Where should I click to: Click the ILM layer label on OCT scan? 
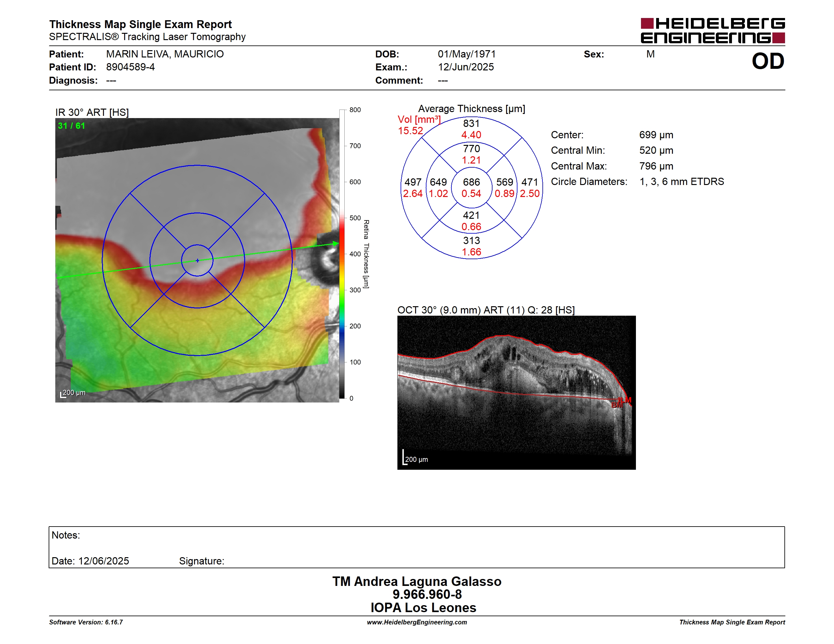(x=625, y=400)
